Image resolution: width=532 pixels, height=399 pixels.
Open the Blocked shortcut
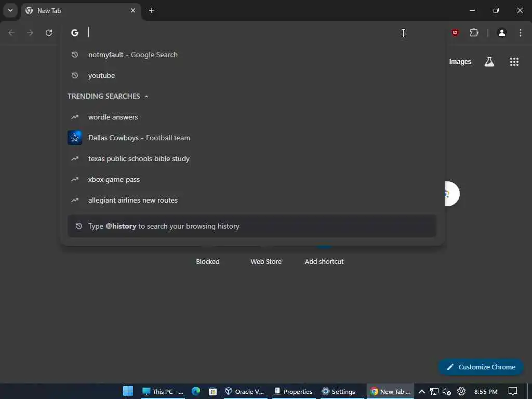208,262
